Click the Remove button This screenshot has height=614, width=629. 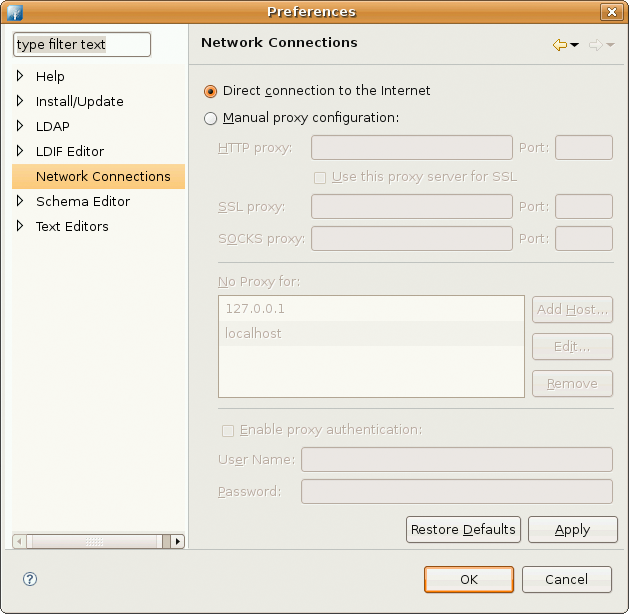coord(572,383)
